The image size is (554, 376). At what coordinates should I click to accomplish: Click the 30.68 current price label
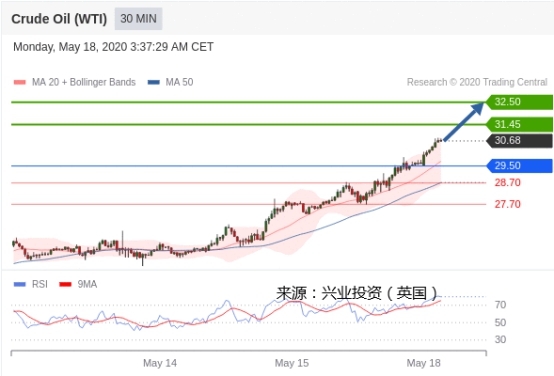[519, 141]
